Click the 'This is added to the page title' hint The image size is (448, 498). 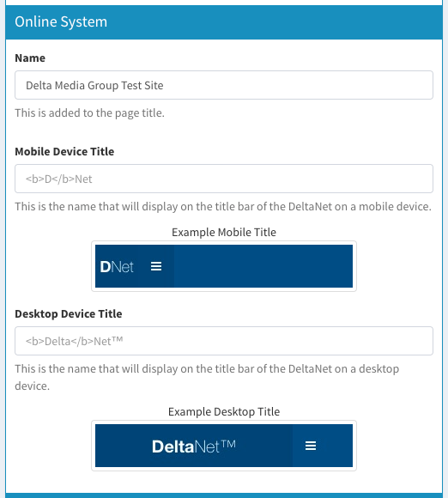tap(90, 113)
